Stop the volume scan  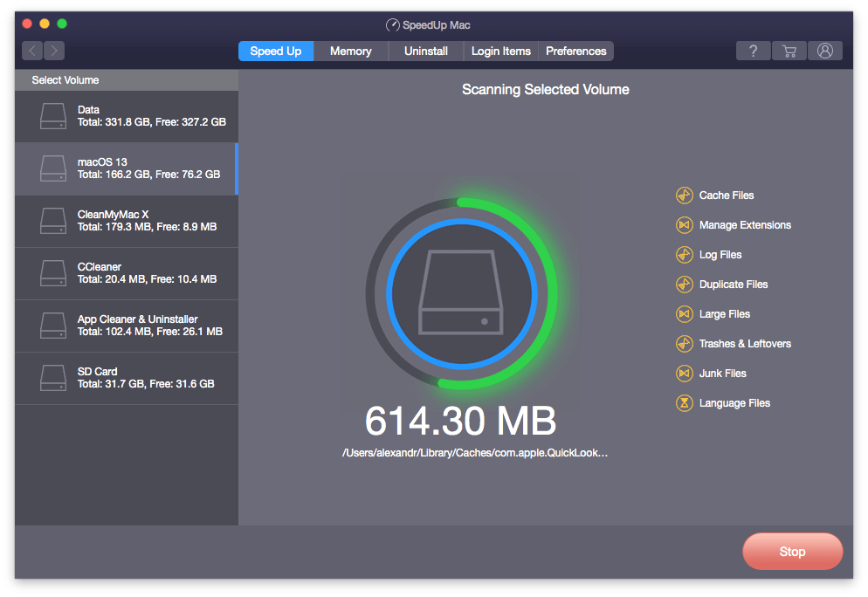point(791,552)
